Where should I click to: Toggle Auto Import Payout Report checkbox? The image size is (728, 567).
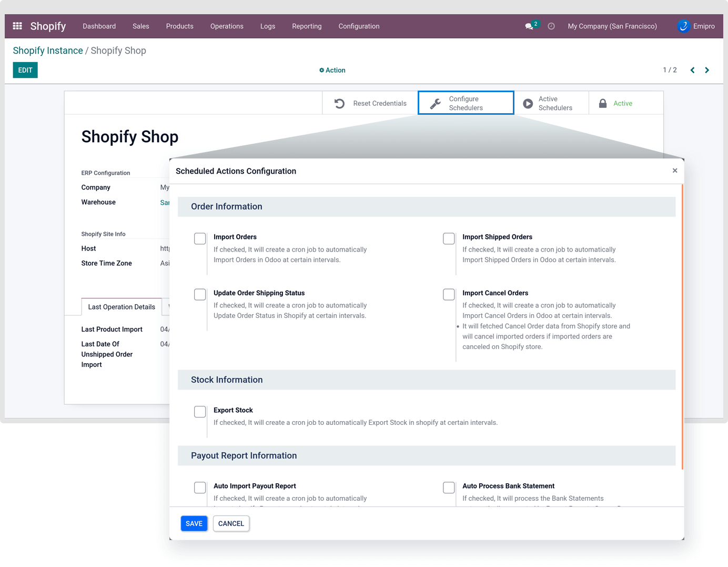200,488
